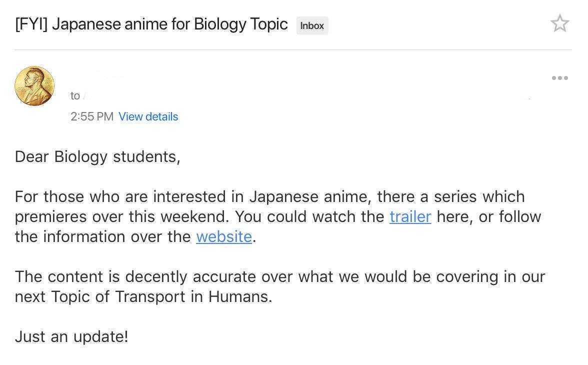The width and height of the screenshot is (588, 365).
Task: Open View details for the message
Action: (148, 116)
